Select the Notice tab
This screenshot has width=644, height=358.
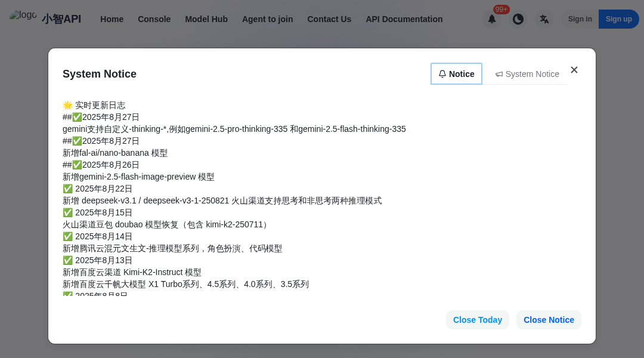[x=456, y=73]
